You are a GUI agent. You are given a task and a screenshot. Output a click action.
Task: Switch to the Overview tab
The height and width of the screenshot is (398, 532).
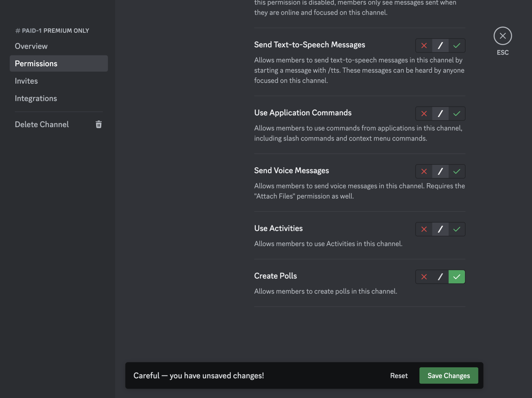coord(31,46)
